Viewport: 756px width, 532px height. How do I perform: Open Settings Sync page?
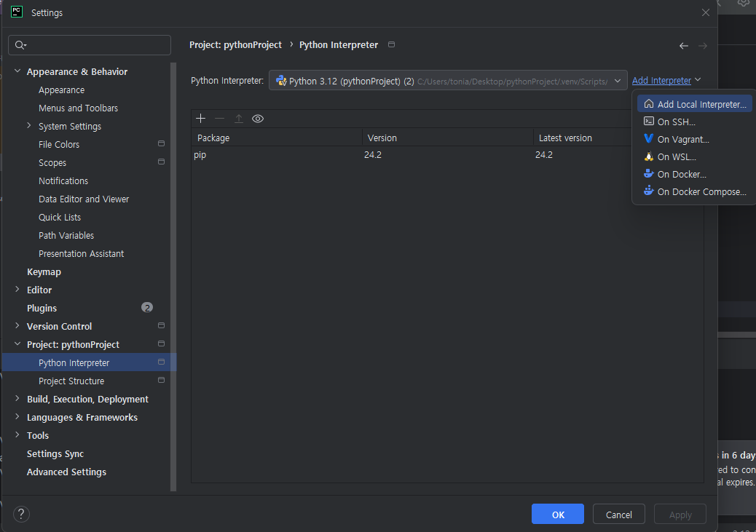[55, 453]
